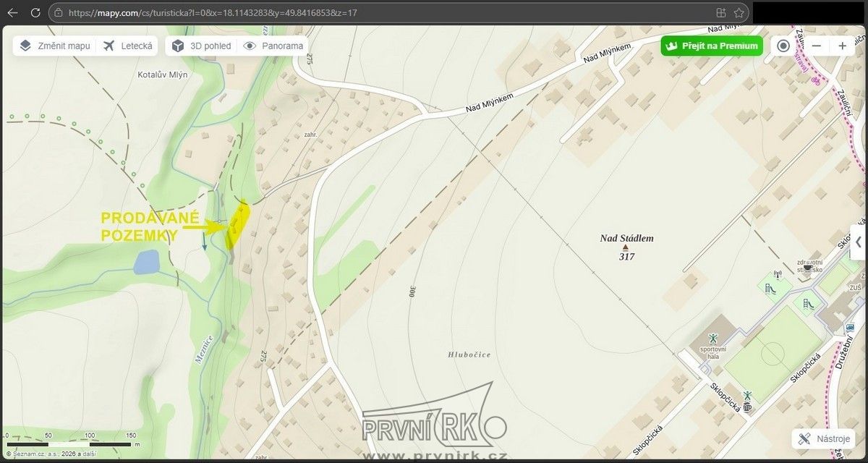
Task: Bookmark this page with the star icon
Action: (739, 12)
